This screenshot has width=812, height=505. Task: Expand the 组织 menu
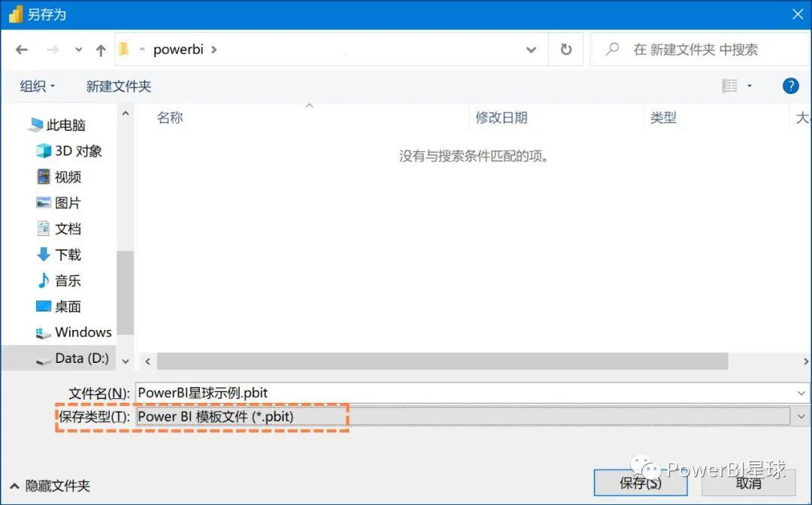point(36,86)
